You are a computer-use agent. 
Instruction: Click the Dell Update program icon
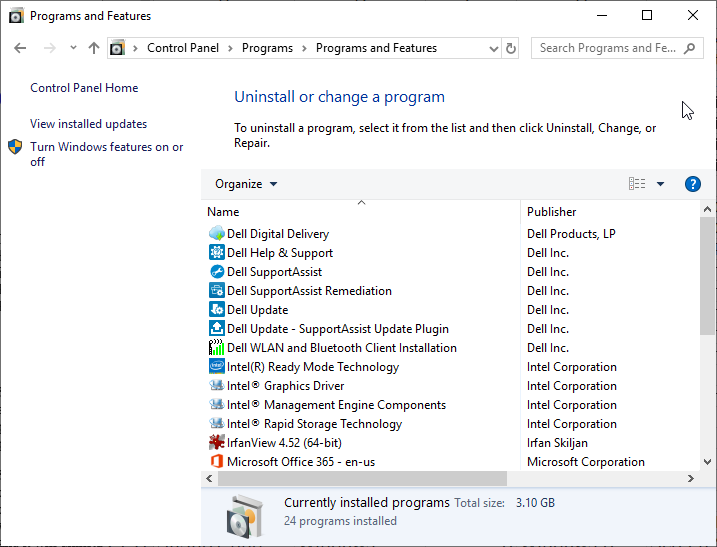pyautogui.click(x=217, y=310)
